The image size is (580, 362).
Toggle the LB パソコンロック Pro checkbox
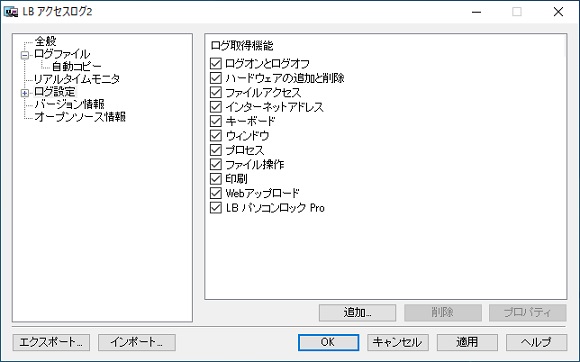coord(216,208)
